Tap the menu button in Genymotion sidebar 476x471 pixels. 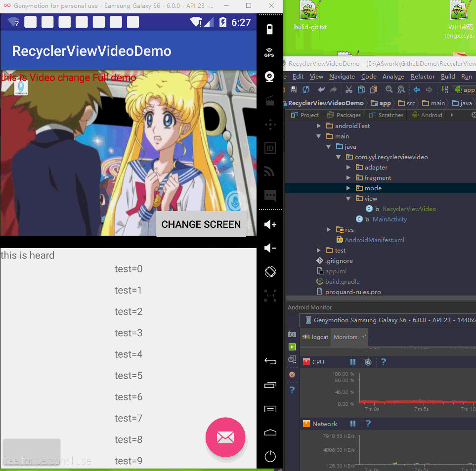[x=270, y=409]
